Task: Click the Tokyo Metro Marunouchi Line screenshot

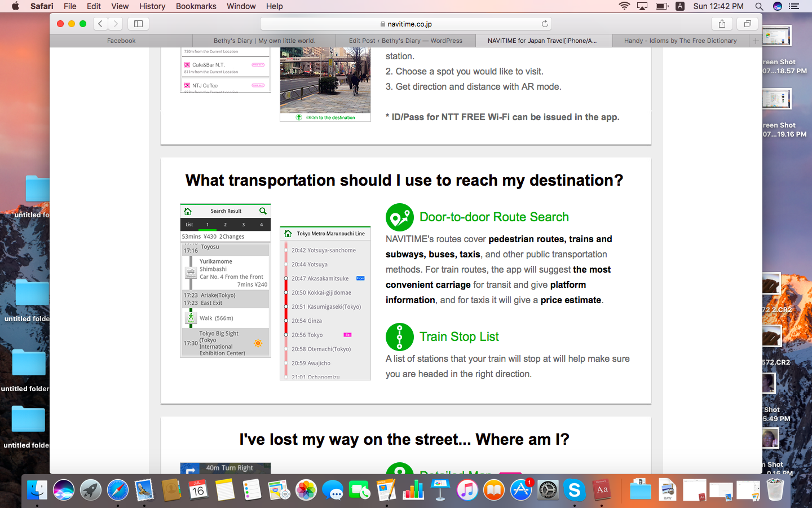Action: click(x=325, y=303)
